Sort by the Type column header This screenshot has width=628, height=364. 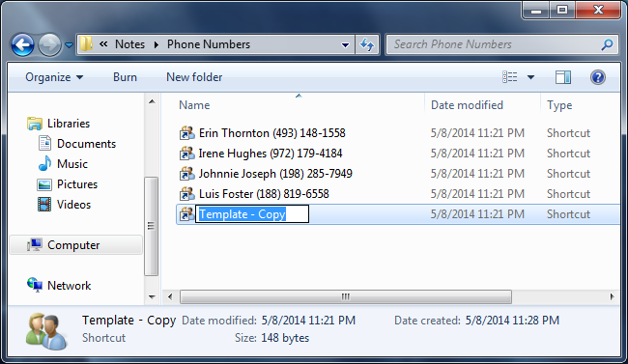pos(559,105)
